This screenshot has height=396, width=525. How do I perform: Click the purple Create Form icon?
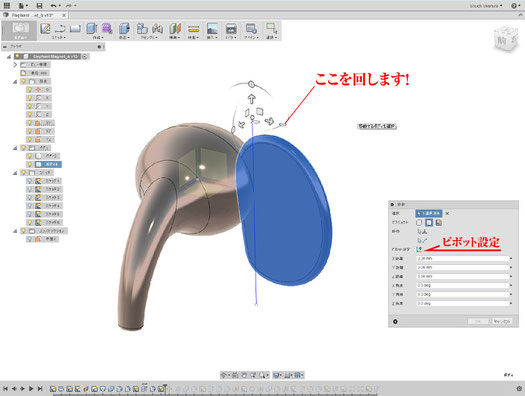pyautogui.click(x=107, y=28)
